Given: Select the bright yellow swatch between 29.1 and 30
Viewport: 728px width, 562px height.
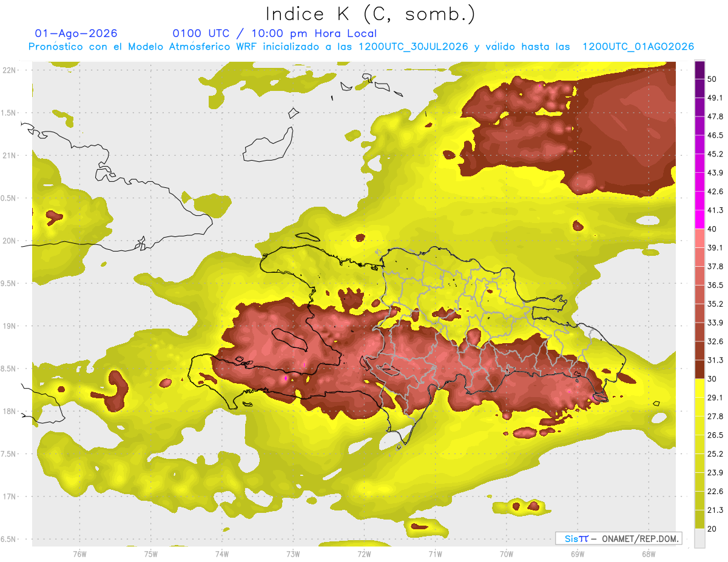Looking at the screenshot, I should [x=699, y=388].
